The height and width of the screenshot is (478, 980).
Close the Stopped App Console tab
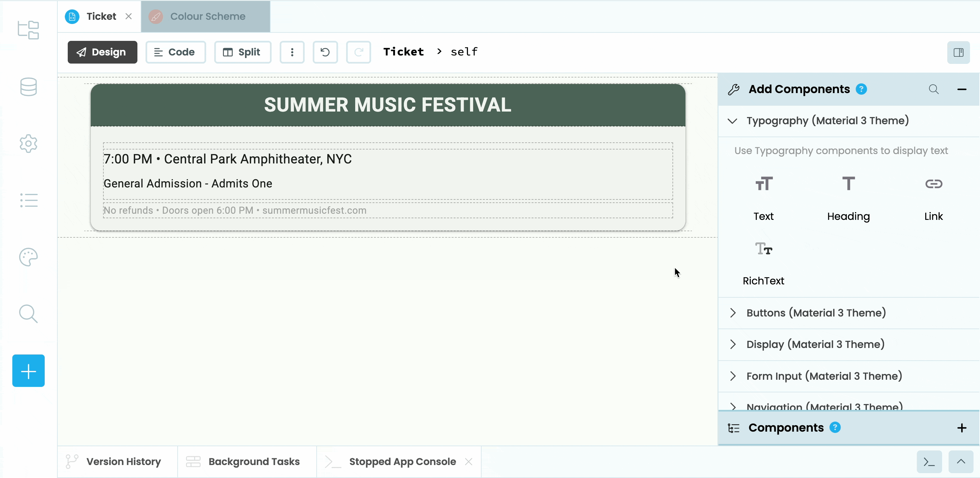[x=469, y=462]
